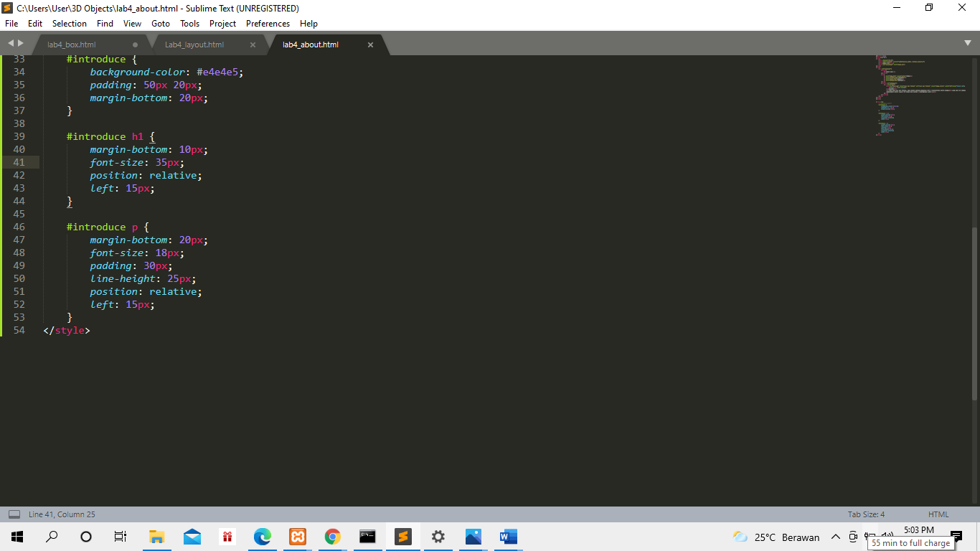Screen dimensions: 980x551
Task: Close the lab4_about.html tab
Action: click(x=370, y=44)
